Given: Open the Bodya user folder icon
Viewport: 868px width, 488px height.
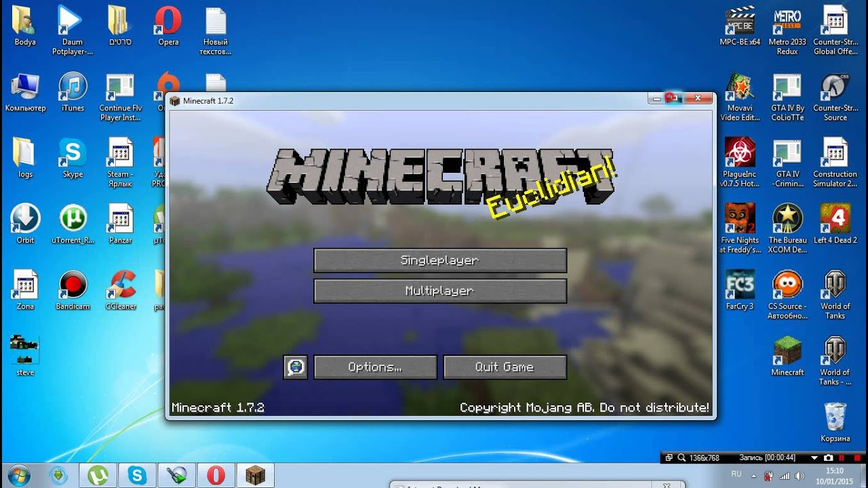Looking at the screenshot, I should coord(25,26).
